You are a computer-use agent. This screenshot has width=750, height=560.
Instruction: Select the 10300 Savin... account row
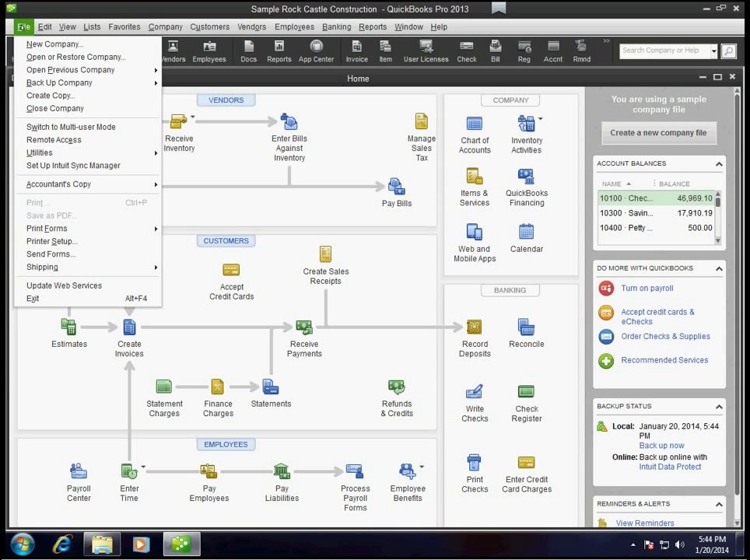click(656, 213)
